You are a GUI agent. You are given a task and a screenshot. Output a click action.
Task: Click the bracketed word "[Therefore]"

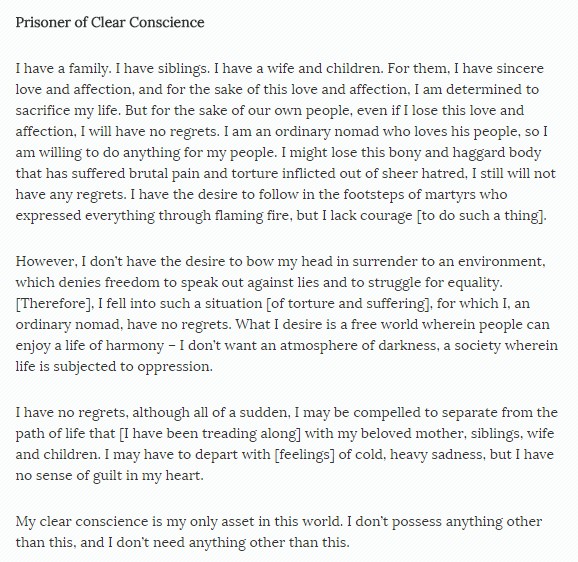tap(54, 304)
